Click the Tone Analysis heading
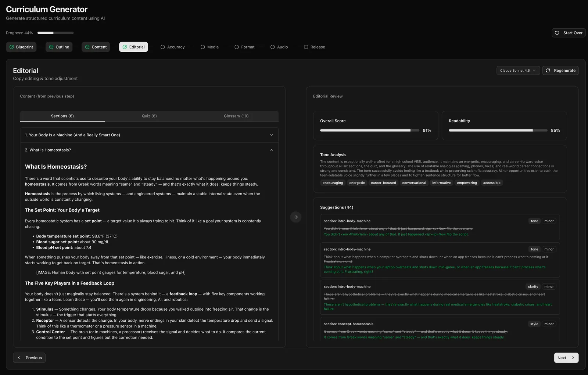This screenshot has width=588, height=375. click(333, 155)
